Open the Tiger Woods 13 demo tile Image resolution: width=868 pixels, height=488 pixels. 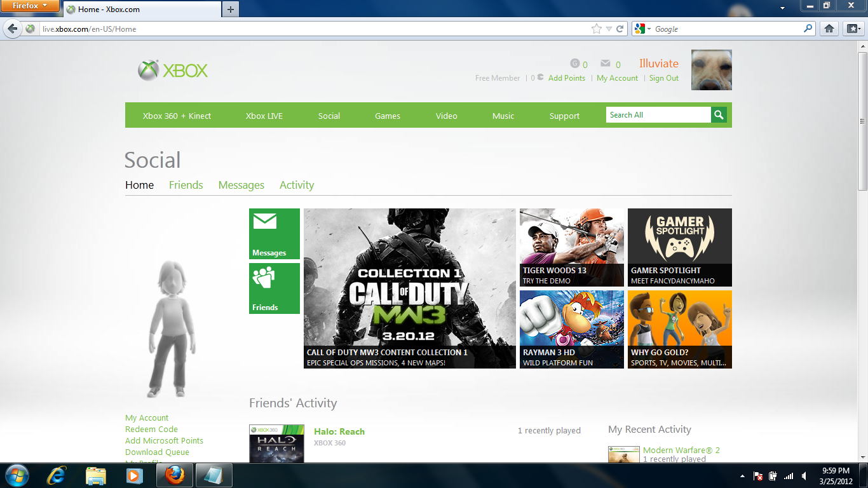pyautogui.click(x=572, y=247)
